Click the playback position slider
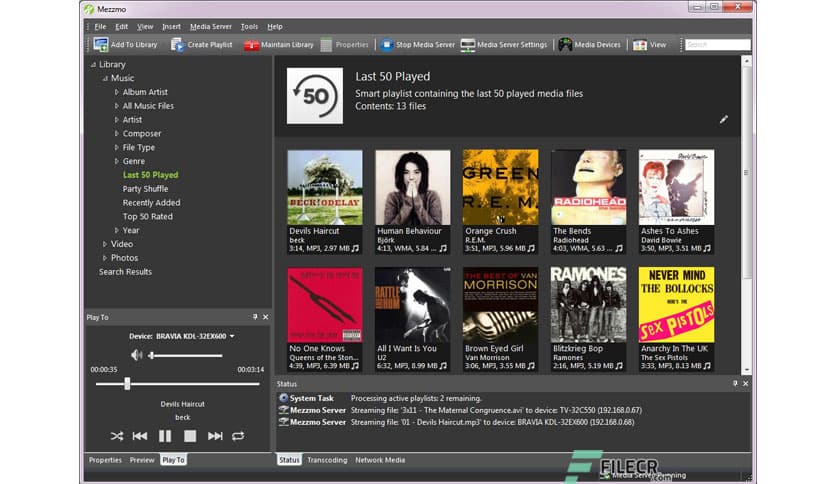Image resolution: width=836 pixels, height=484 pixels. [x=178, y=384]
